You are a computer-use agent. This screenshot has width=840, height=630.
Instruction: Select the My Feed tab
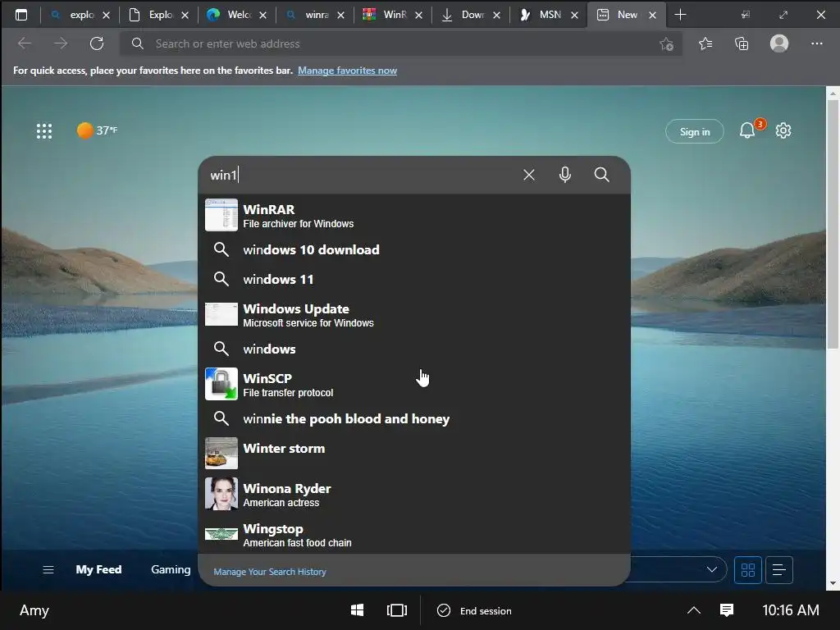(98, 569)
